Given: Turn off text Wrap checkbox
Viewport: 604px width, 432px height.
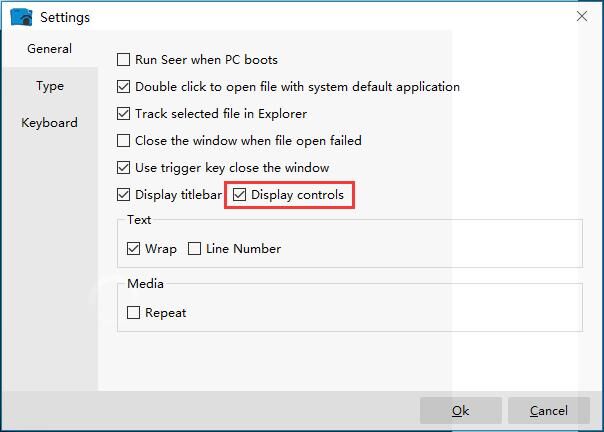Looking at the screenshot, I should pos(134,249).
